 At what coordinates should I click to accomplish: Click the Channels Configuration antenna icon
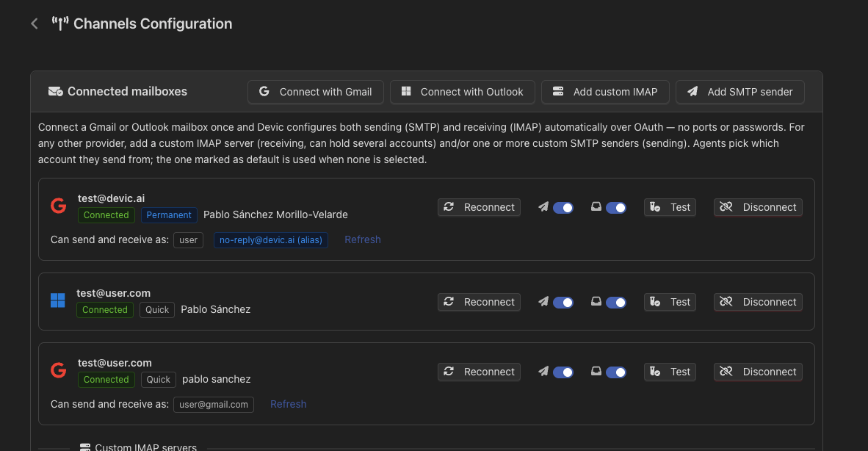tap(59, 24)
